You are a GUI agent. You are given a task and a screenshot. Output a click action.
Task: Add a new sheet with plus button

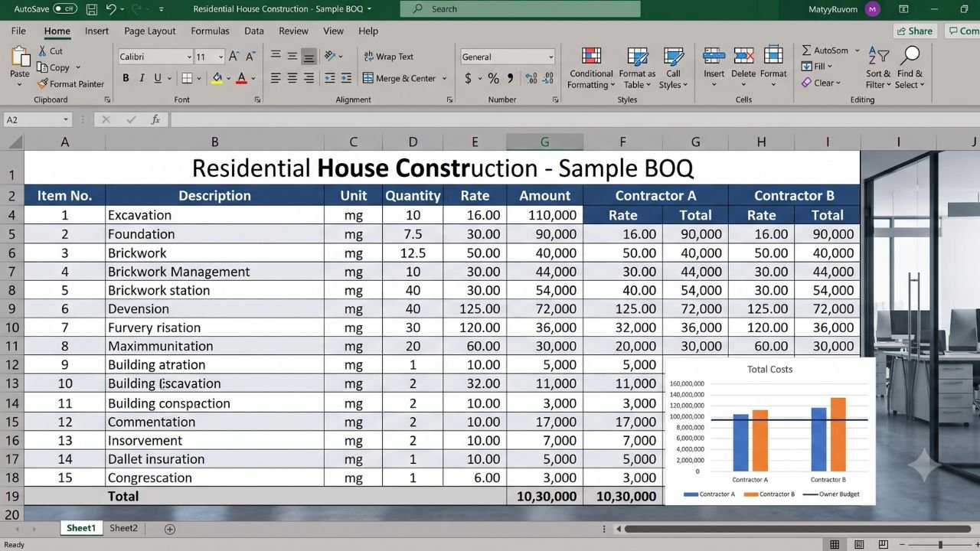[x=170, y=529]
